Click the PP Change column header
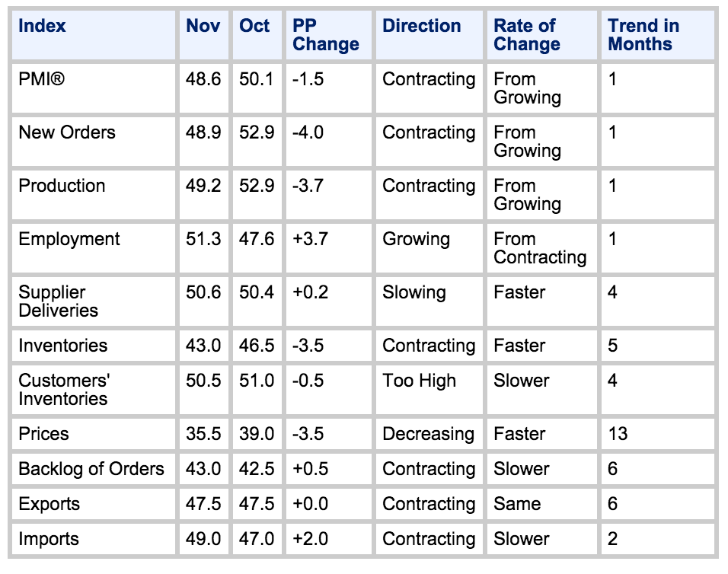The image size is (728, 574). click(326, 35)
